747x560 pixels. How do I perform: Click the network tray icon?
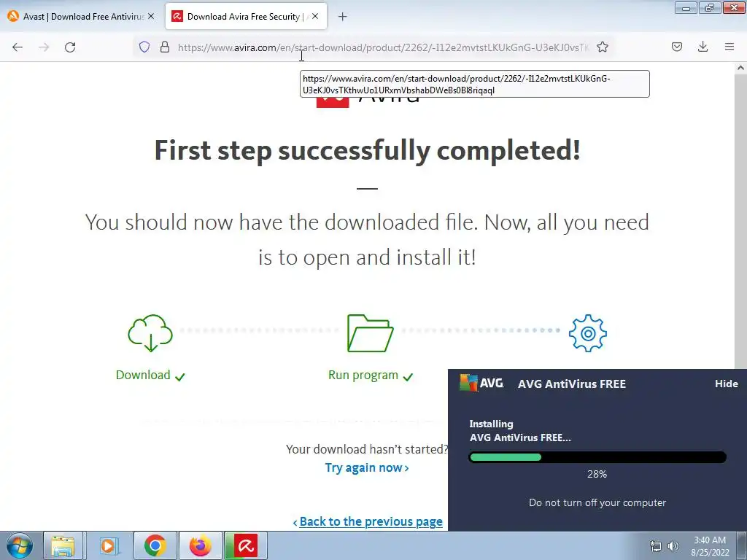[656, 546]
